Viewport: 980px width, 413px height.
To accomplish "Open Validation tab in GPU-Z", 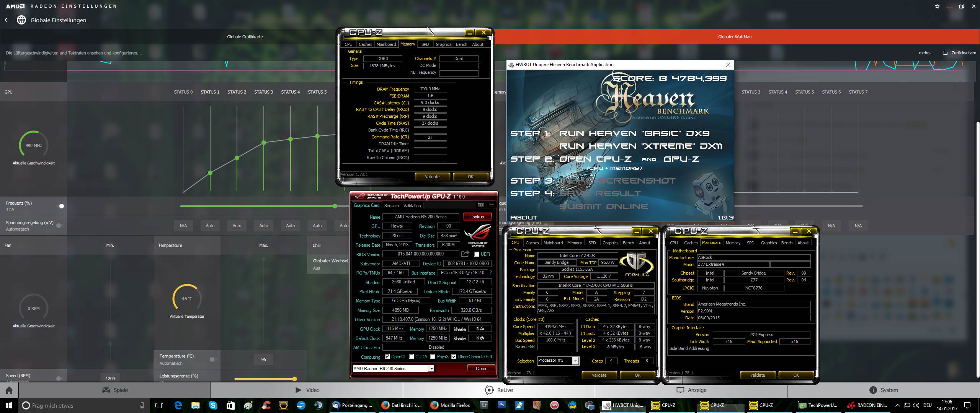I will 412,206.
